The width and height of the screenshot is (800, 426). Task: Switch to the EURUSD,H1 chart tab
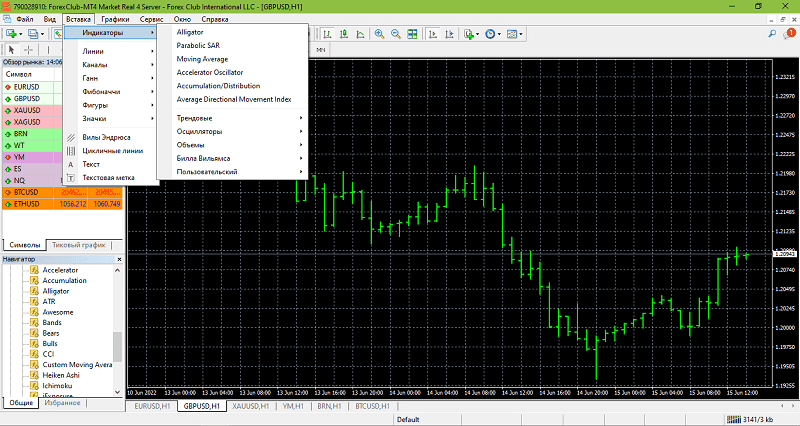coord(152,406)
